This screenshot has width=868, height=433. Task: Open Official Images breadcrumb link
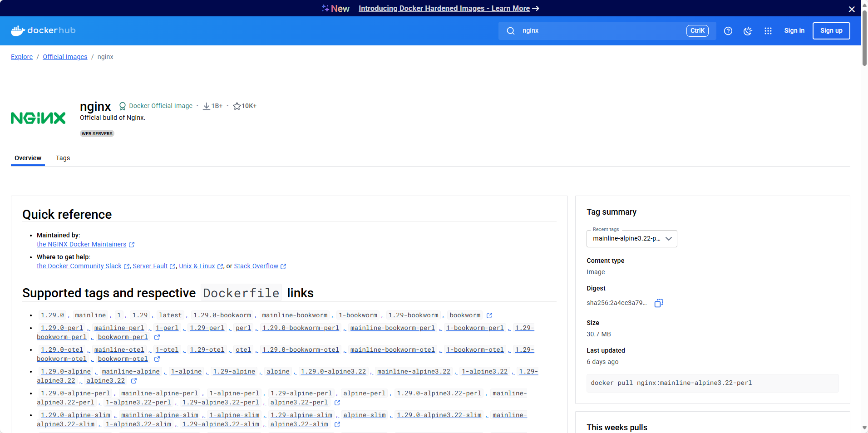[x=65, y=57]
